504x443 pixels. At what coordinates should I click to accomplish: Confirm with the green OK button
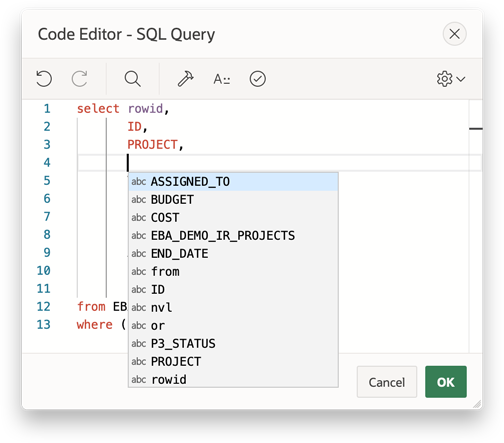(x=446, y=382)
